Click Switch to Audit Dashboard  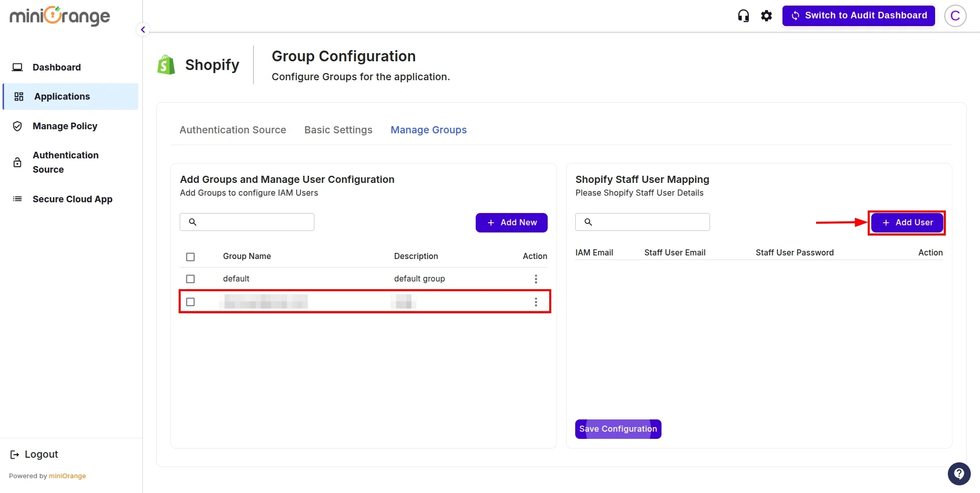click(x=859, y=15)
